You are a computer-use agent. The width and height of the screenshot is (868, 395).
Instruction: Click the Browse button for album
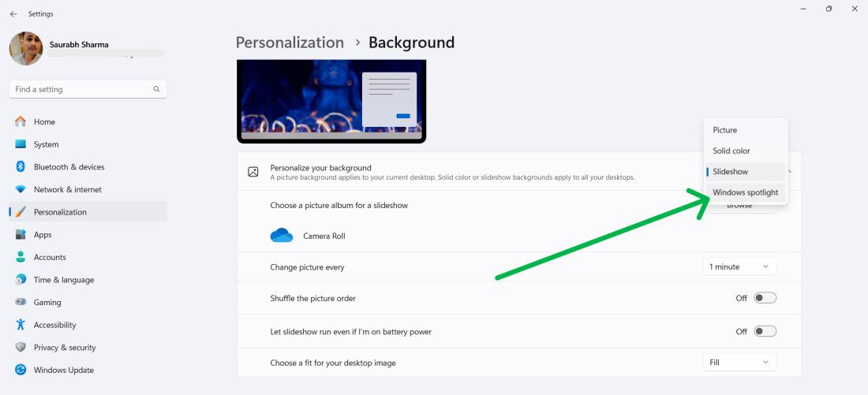739,205
